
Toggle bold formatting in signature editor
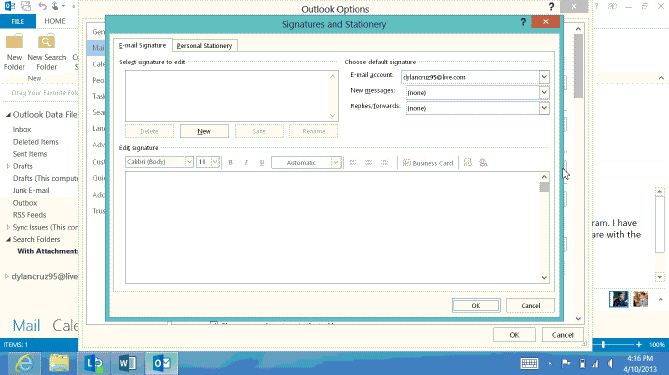coord(230,163)
